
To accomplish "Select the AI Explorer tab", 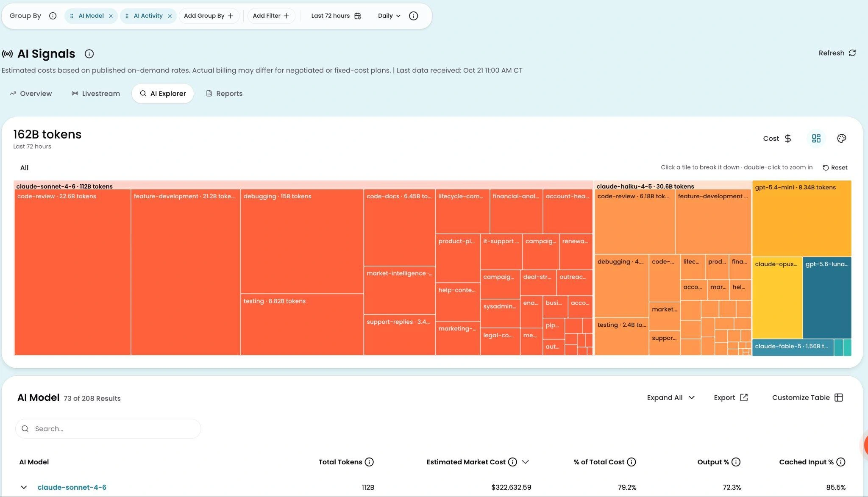I will (x=163, y=94).
